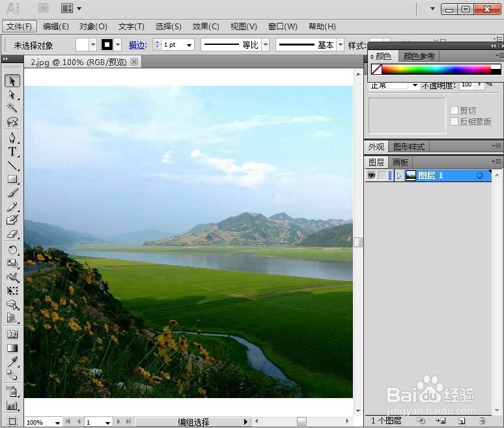Open the 编辑(E) menu
The image size is (504, 428).
(x=55, y=26)
